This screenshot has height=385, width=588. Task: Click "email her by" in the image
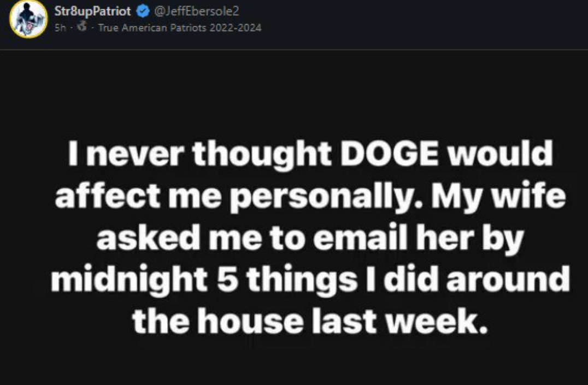[419, 238]
